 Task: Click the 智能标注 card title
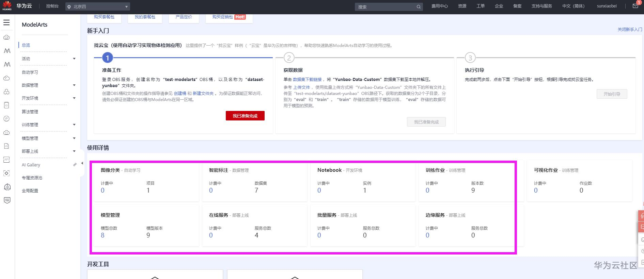[x=218, y=170]
